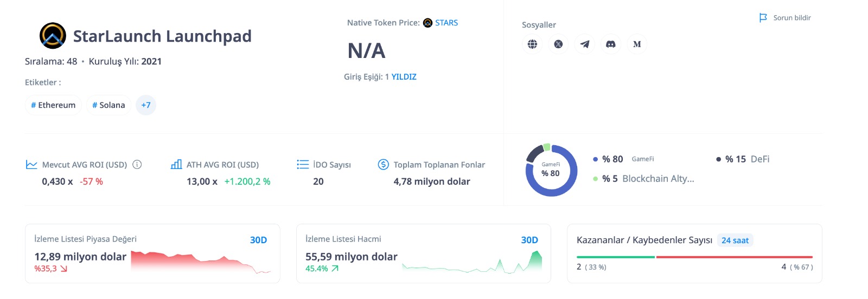Click the 55,59 milyon dolar value
The image size is (868, 299).
(352, 257)
